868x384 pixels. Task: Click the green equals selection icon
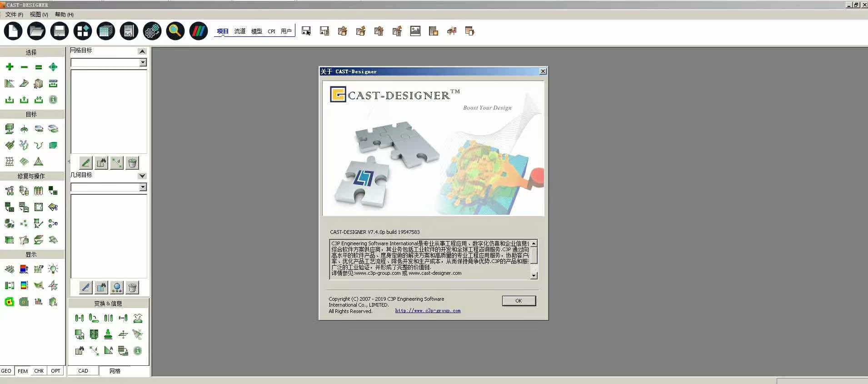click(39, 67)
